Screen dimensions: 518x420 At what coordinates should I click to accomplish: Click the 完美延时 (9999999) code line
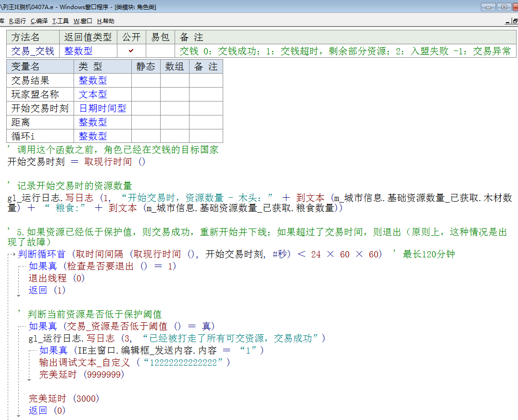pos(82,374)
